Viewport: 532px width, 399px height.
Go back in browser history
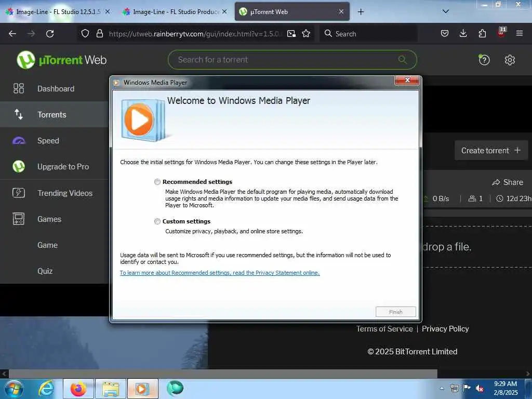coord(12,34)
